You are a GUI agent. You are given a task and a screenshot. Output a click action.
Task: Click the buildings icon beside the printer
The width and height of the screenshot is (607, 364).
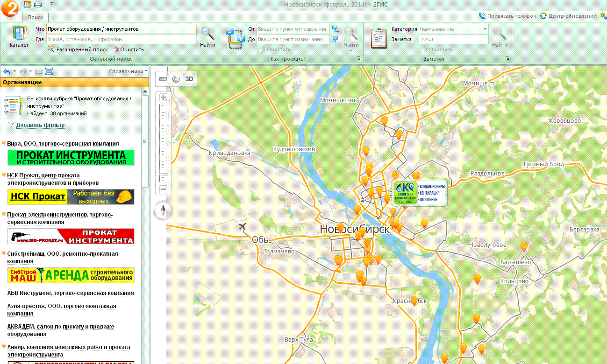pyautogui.click(x=27, y=4)
